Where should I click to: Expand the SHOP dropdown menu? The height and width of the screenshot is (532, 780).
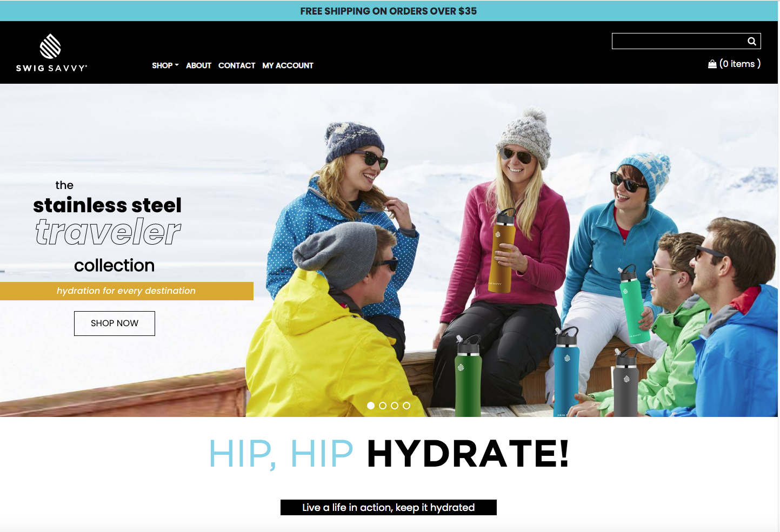165,65
